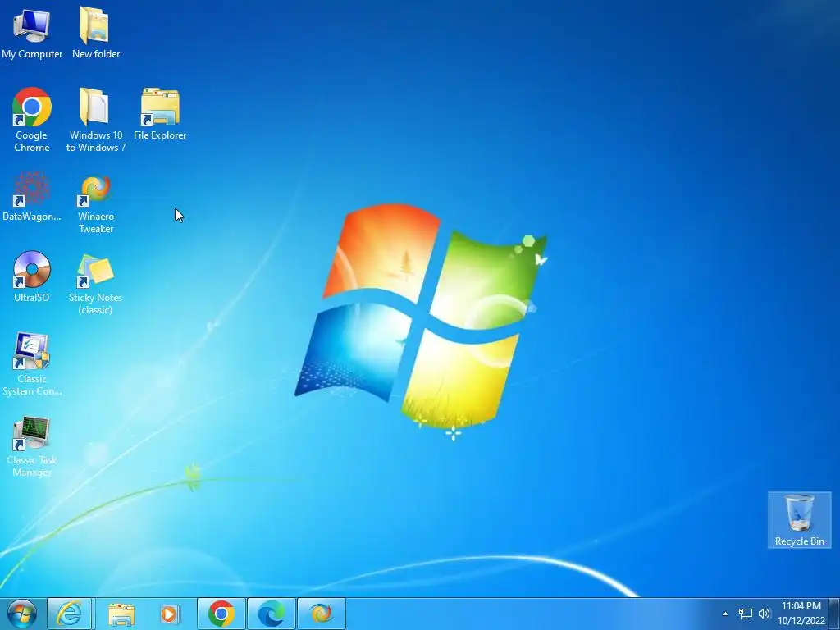Open the taskbar clock showing 11:04 PM

click(801, 614)
